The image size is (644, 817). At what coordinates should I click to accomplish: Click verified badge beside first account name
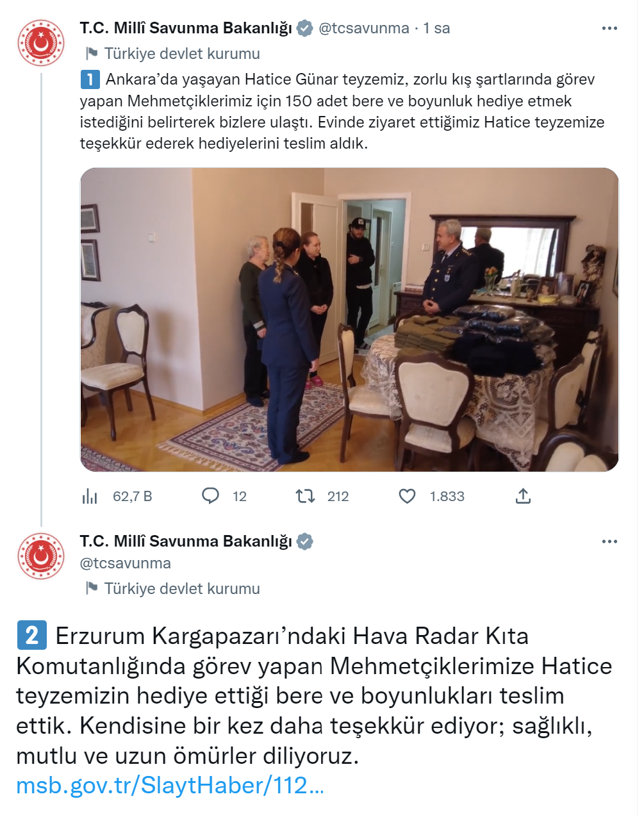[x=305, y=28]
